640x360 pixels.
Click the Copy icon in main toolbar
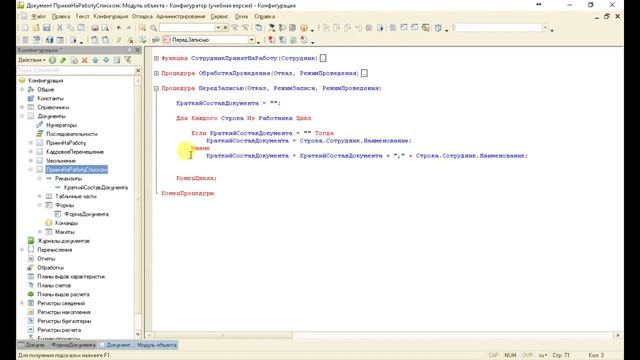coord(70,28)
